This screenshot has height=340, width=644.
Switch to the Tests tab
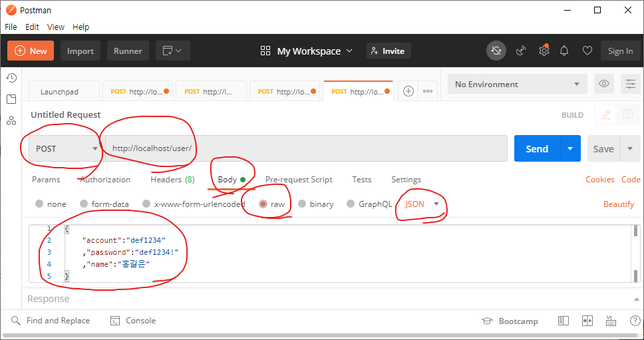(362, 180)
